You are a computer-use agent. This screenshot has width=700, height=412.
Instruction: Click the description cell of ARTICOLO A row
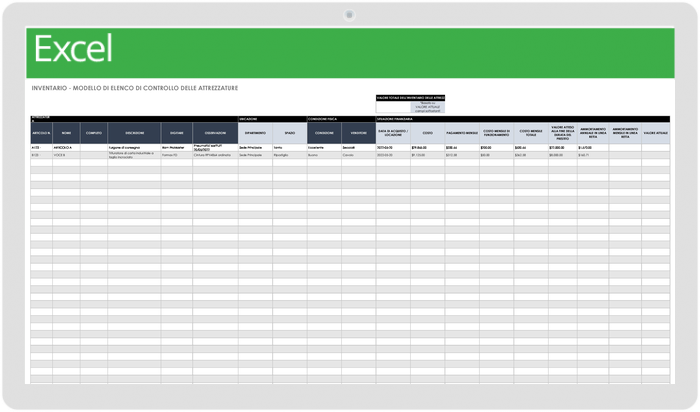[x=134, y=148]
